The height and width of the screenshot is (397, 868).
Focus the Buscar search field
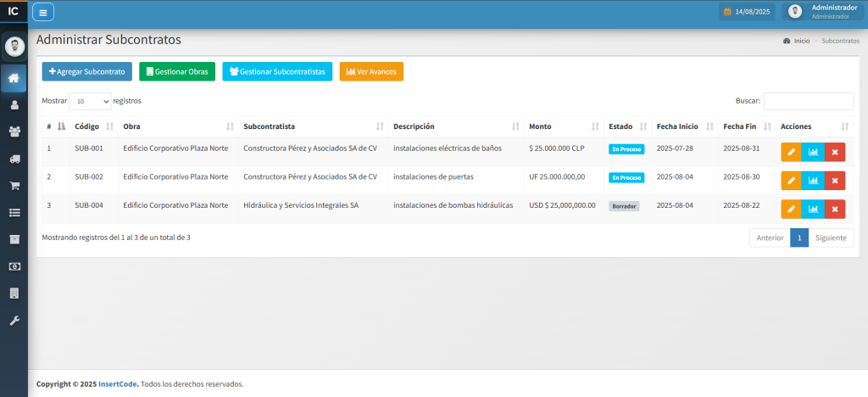coord(808,101)
